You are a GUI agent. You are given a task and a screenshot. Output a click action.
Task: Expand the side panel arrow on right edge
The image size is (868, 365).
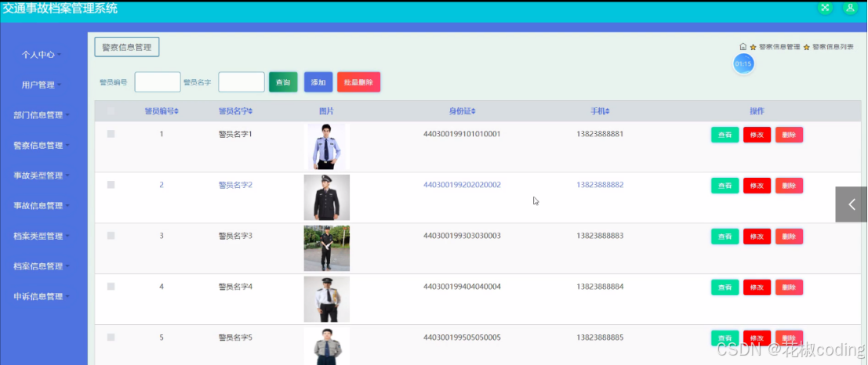click(852, 204)
